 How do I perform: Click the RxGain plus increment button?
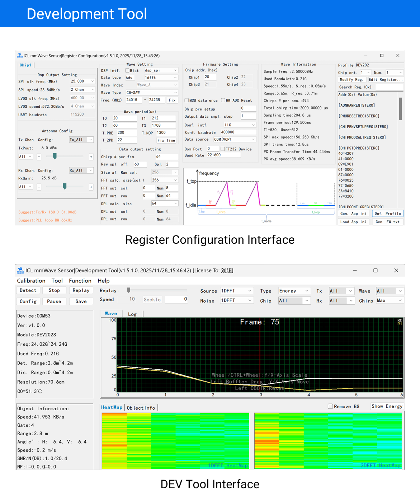tap(91, 187)
